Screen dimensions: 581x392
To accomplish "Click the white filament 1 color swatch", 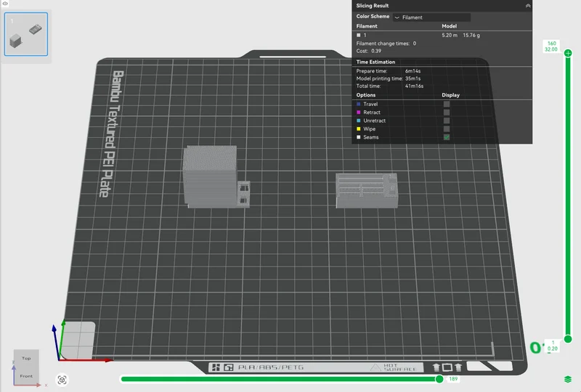I will (358, 35).
